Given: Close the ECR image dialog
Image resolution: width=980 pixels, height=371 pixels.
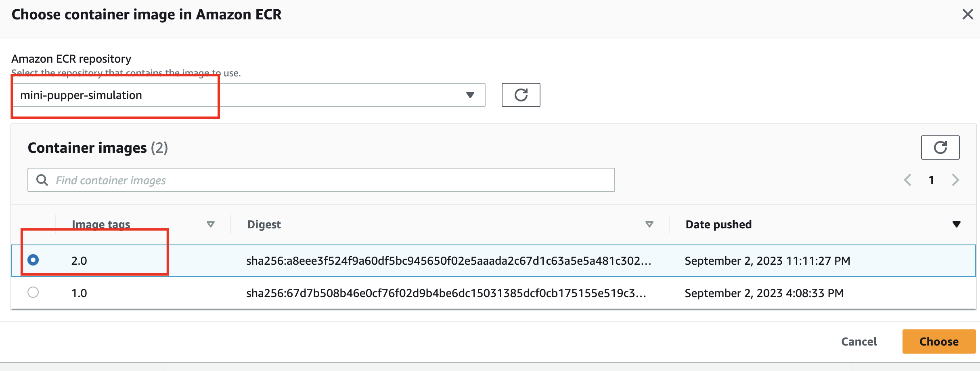Looking at the screenshot, I should coord(967,15).
